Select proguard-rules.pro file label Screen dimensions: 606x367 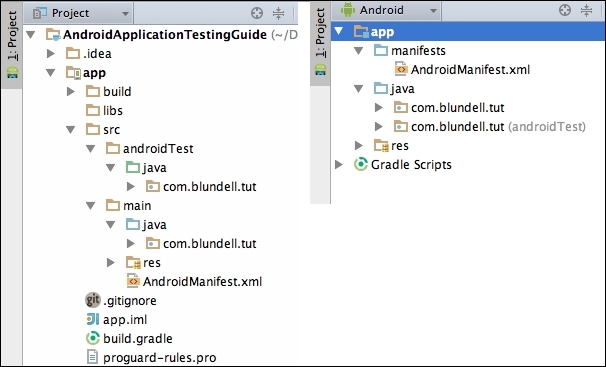160,357
